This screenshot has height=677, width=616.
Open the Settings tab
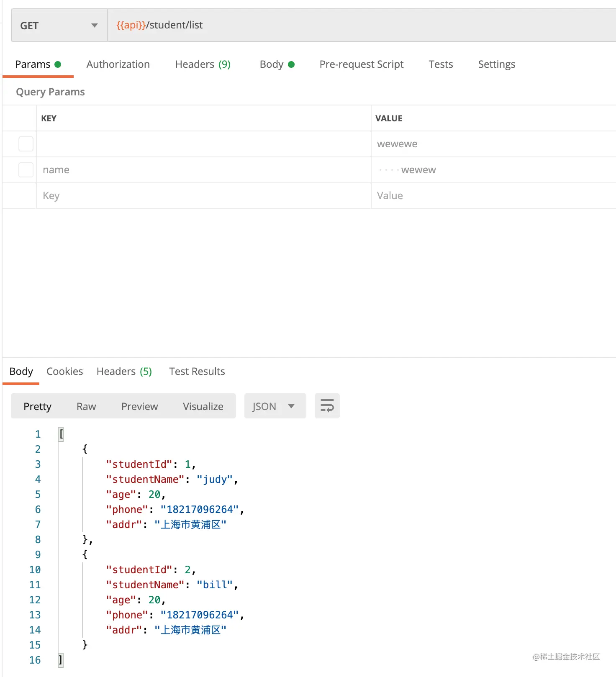(497, 64)
